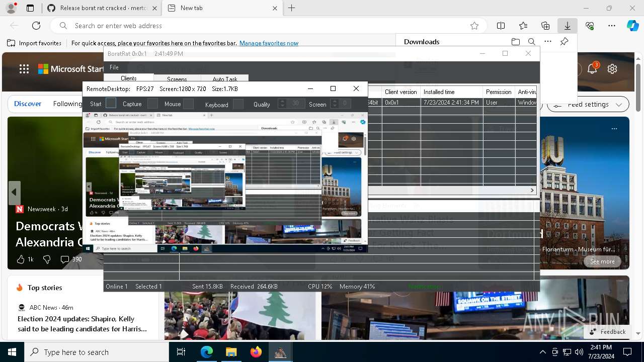Click See more on Dortmund card
644x362 pixels.
click(x=602, y=261)
